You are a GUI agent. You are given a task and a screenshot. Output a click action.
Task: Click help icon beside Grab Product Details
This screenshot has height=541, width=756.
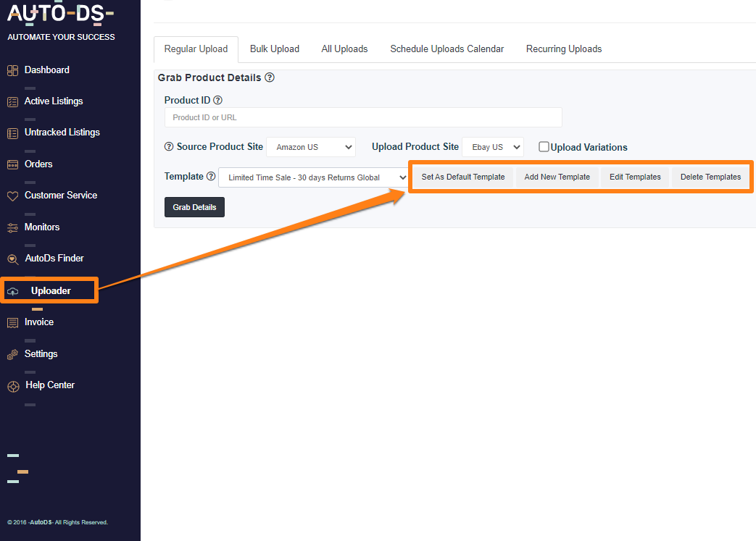click(270, 77)
